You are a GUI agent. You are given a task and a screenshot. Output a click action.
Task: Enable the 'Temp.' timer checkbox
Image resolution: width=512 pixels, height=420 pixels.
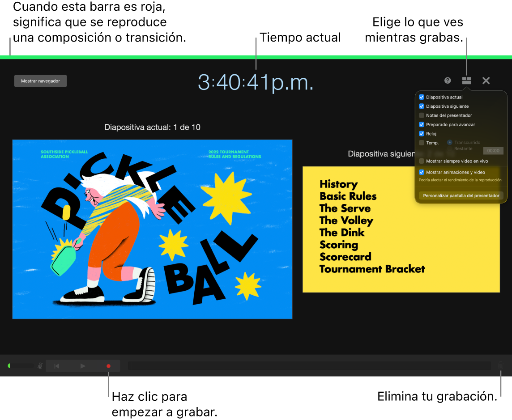421,143
